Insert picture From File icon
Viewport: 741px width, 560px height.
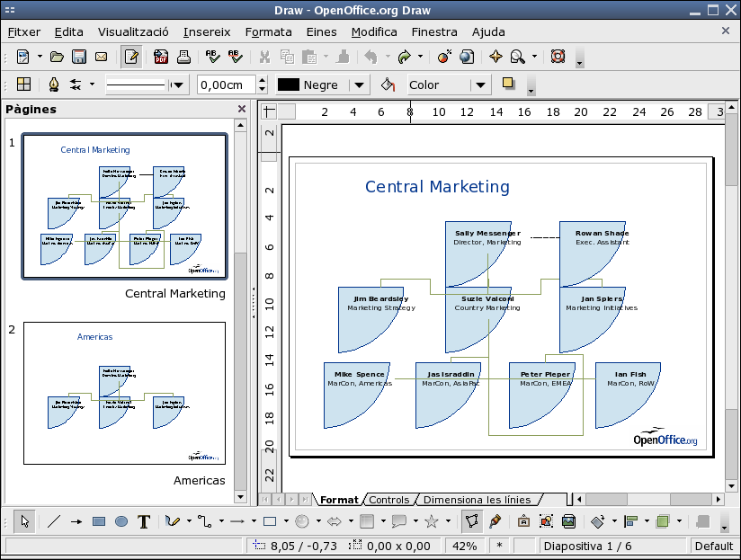point(546,521)
